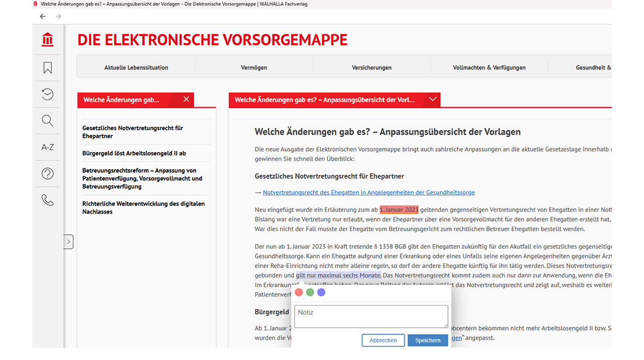644x360 pixels.
Task: Click the highlighted '1. Januar 2023' text
Action: click(399, 210)
